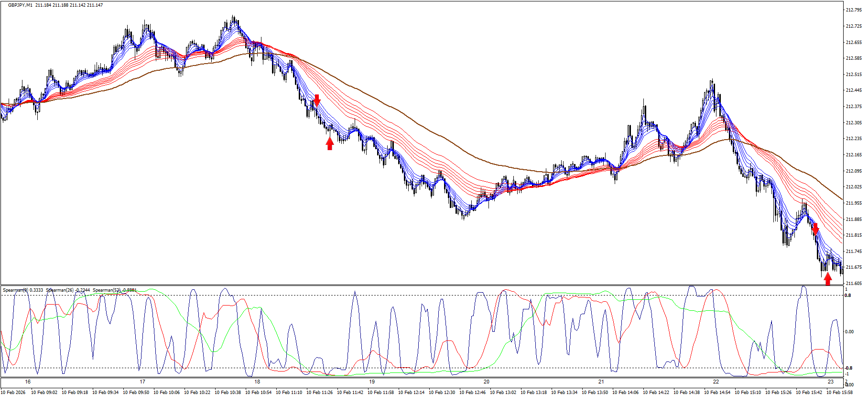Select the red up arrow at chart bottom right

coord(828,279)
